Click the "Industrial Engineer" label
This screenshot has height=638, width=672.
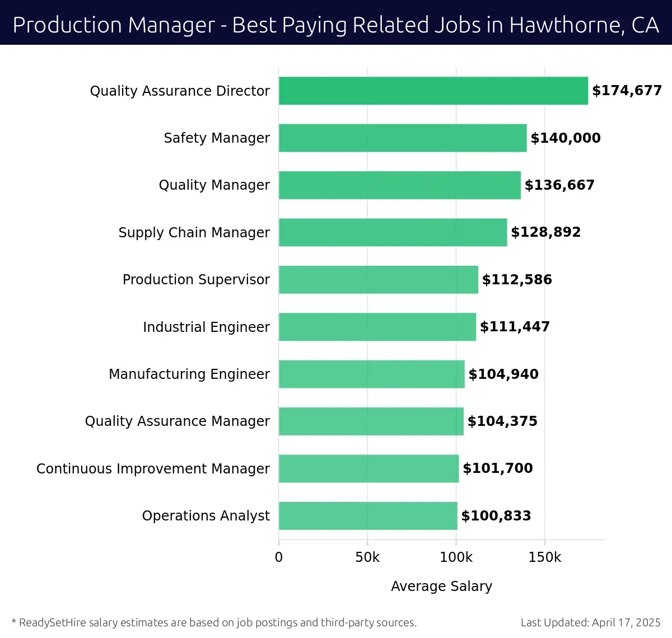206,327
